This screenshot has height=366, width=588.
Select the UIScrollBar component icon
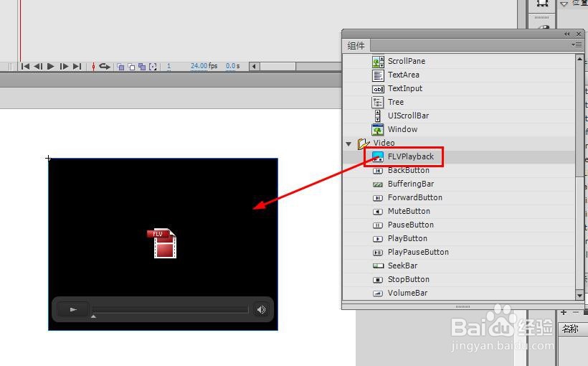378,116
